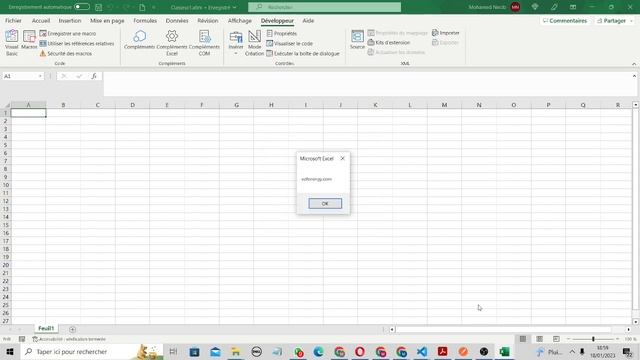The width and height of the screenshot is (640, 360).
Task: Click the Rechercher search box
Action: click(324, 7)
